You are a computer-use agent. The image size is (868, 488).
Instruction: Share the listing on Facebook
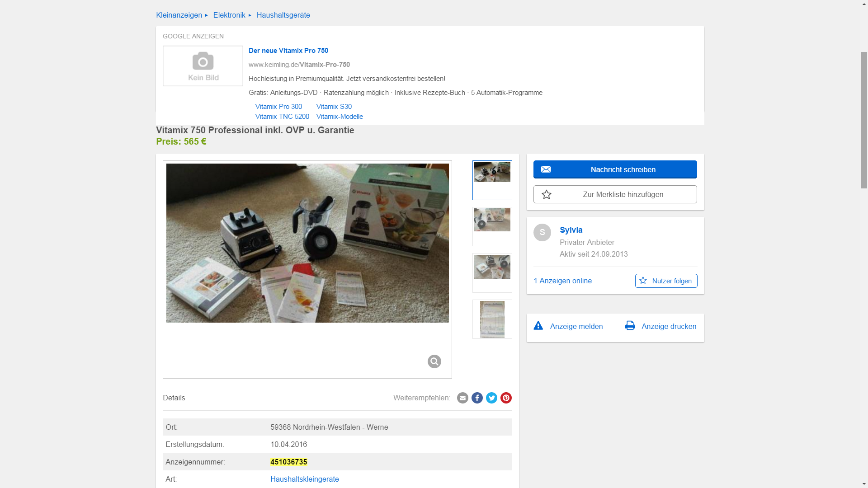(477, 398)
